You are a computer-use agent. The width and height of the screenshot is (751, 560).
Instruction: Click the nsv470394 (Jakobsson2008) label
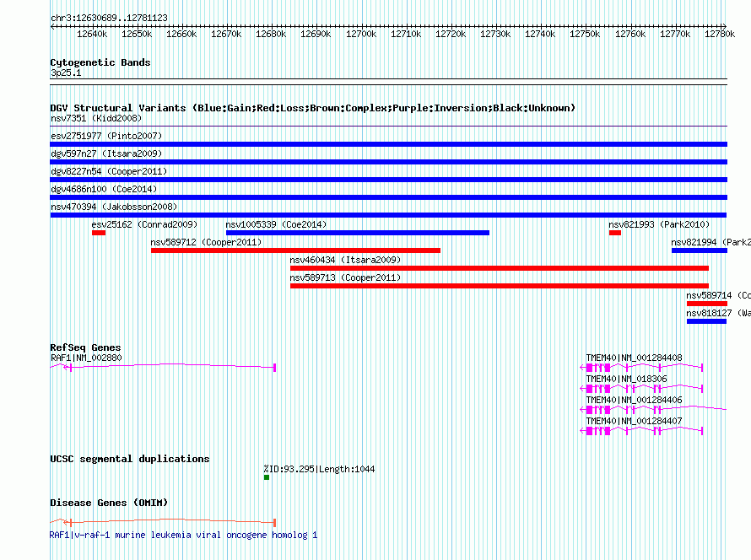click(x=114, y=207)
